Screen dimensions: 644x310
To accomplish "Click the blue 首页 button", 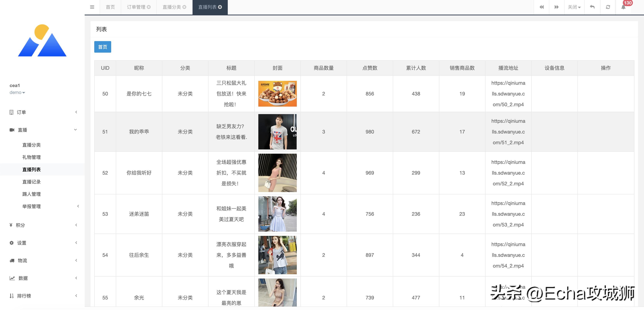I will (x=103, y=47).
